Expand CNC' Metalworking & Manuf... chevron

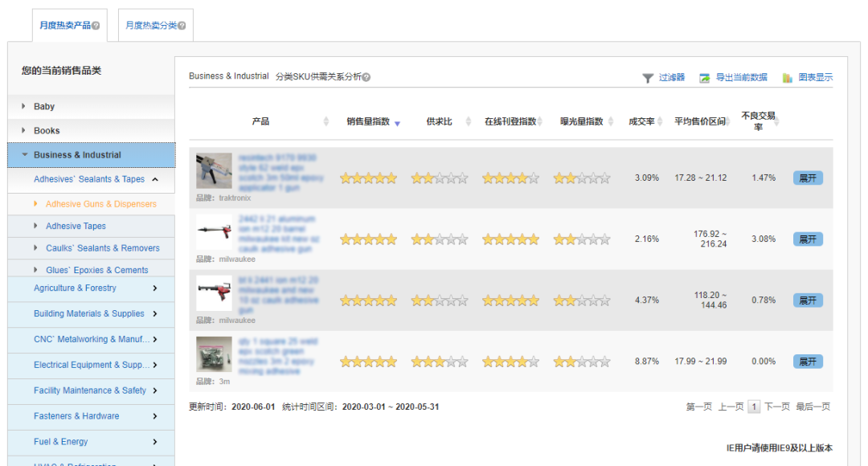[155, 339]
